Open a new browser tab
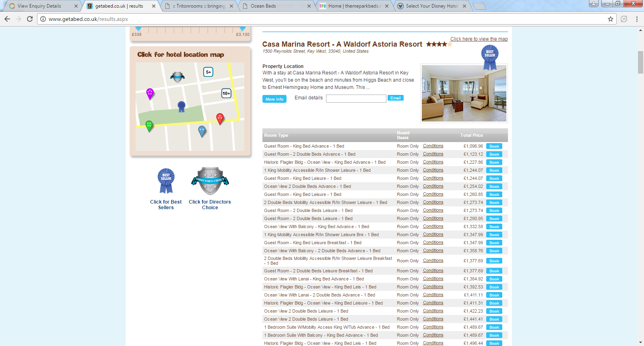 coord(479,6)
